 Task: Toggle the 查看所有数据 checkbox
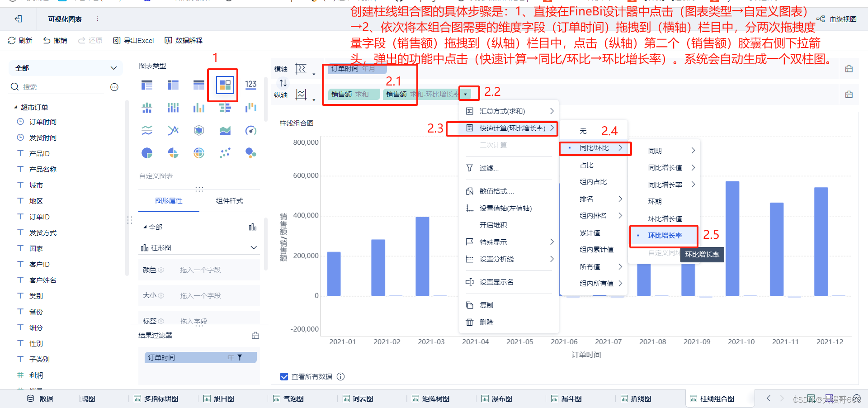point(284,376)
